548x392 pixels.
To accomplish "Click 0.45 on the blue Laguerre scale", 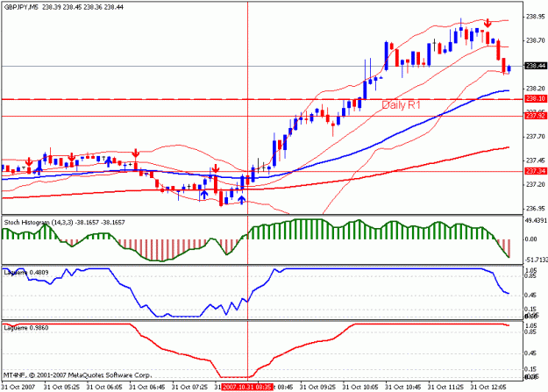I will (530, 296).
